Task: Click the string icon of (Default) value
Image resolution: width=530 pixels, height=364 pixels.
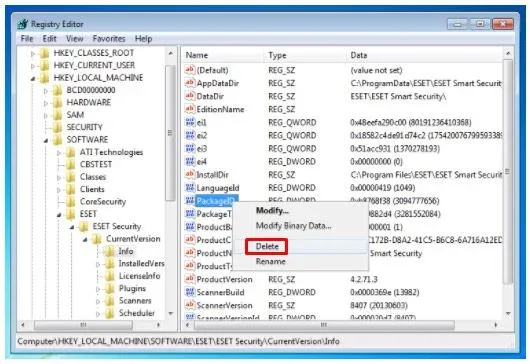Action: pyautogui.click(x=190, y=70)
